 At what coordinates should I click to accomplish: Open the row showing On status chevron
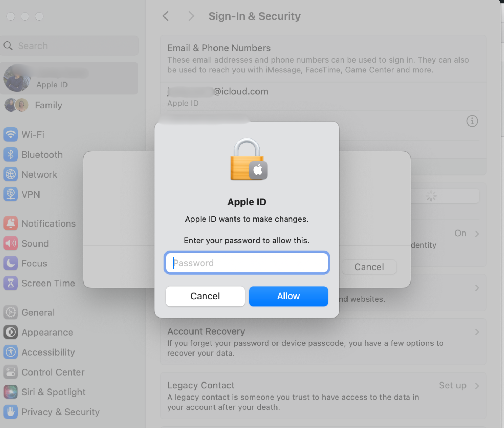coord(477,234)
